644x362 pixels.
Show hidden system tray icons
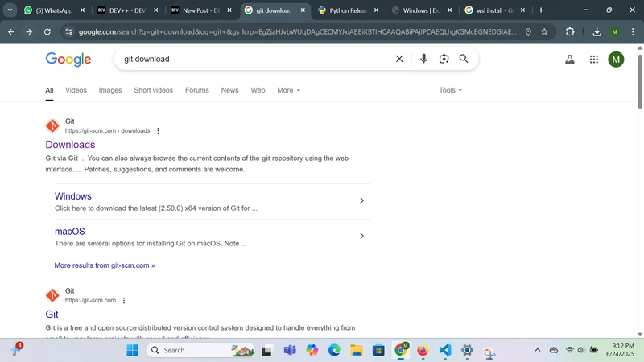(537, 350)
